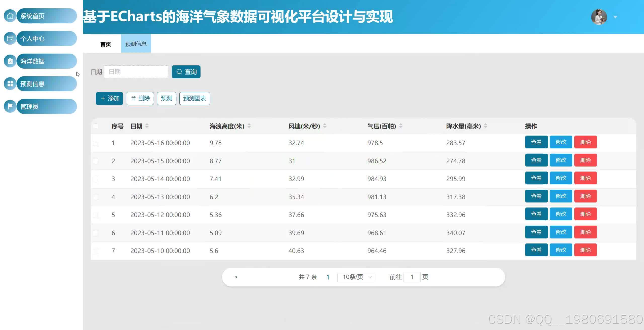Viewport: 644px width, 330px height.
Task: Click the clipboard icon for 海洋数据
Action: point(10,61)
